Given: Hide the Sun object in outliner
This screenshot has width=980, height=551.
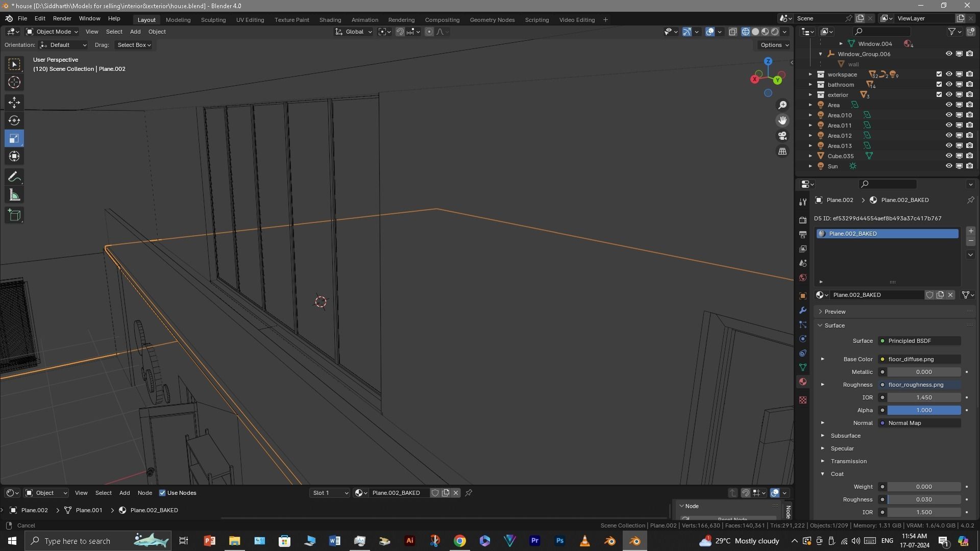Looking at the screenshot, I should [949, 166].
